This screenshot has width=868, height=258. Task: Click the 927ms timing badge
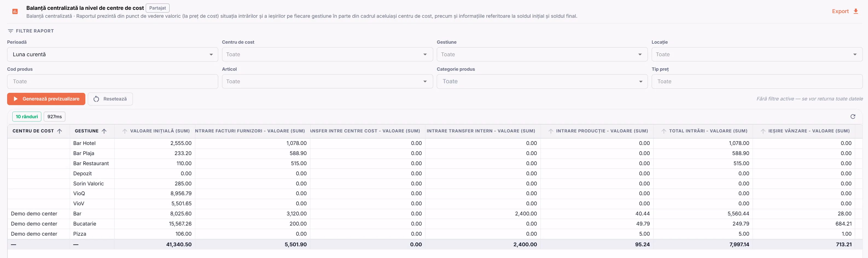pos(54,117)
